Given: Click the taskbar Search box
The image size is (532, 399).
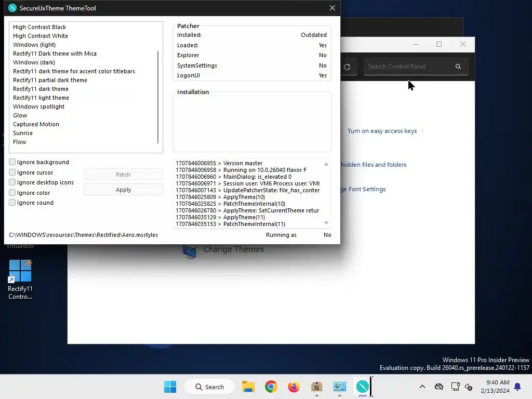Looking at the screenshot, I should click(x=209, y=387).
